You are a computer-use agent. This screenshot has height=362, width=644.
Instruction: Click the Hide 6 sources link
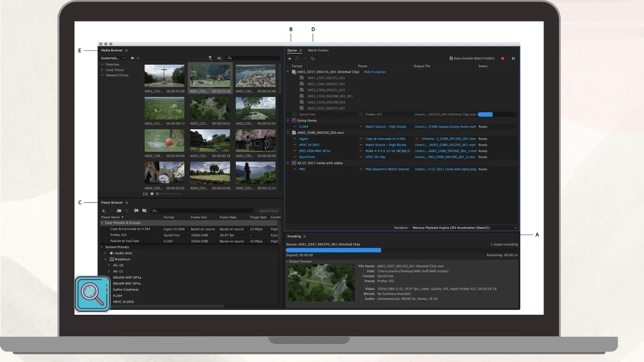pyautogui.click(x=375, y=72)
